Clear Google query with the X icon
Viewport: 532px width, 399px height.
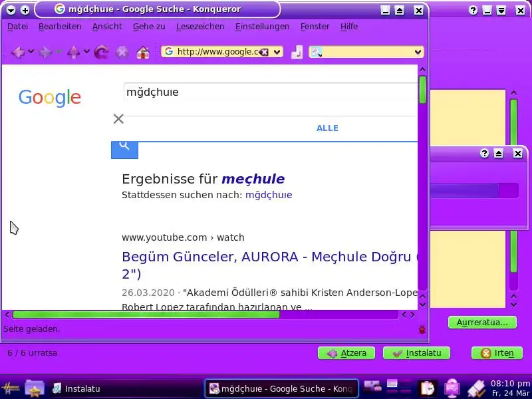click(x=118, y=119)
